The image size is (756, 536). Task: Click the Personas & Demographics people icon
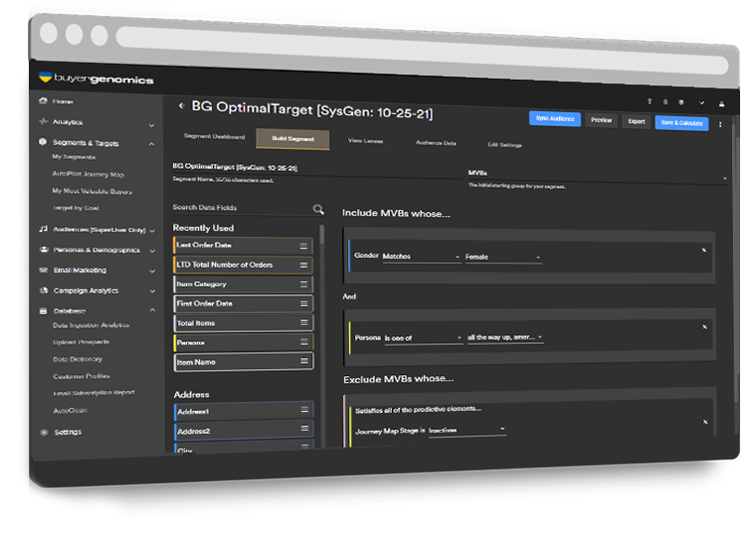click(44, 250)
